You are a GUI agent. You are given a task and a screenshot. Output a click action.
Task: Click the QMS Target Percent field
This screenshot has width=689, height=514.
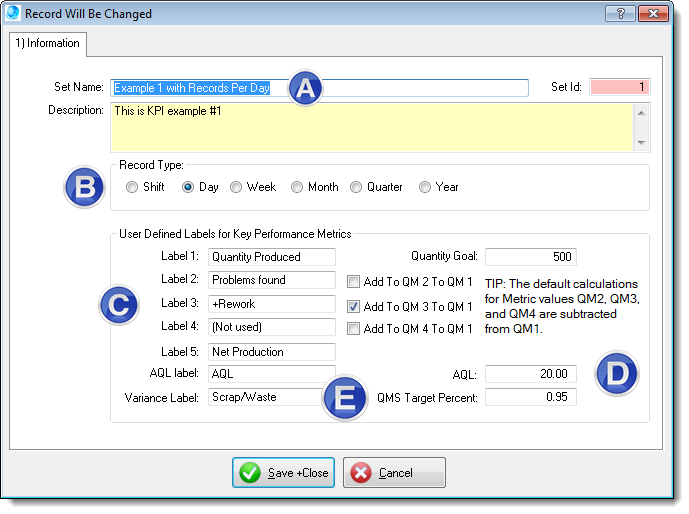530,397
